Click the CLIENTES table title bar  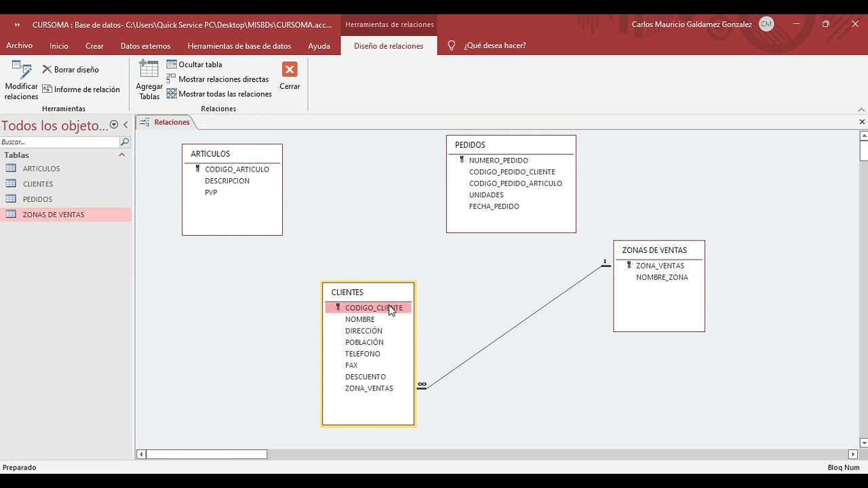368,292
